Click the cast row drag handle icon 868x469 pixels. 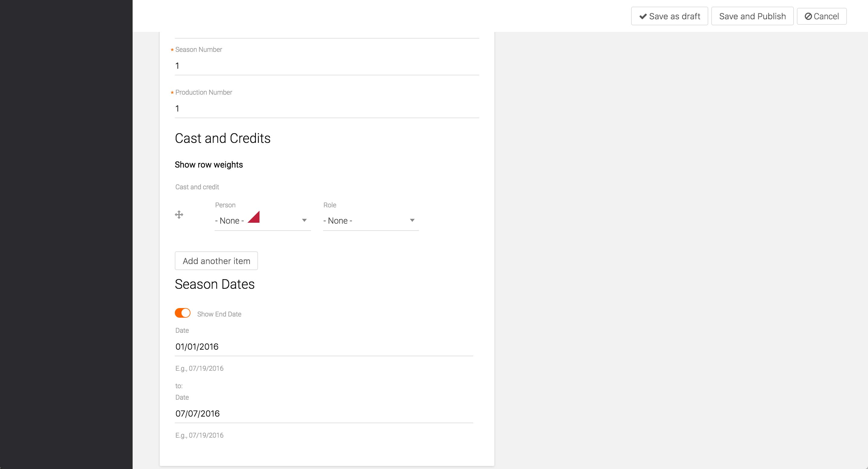(179, 215)
